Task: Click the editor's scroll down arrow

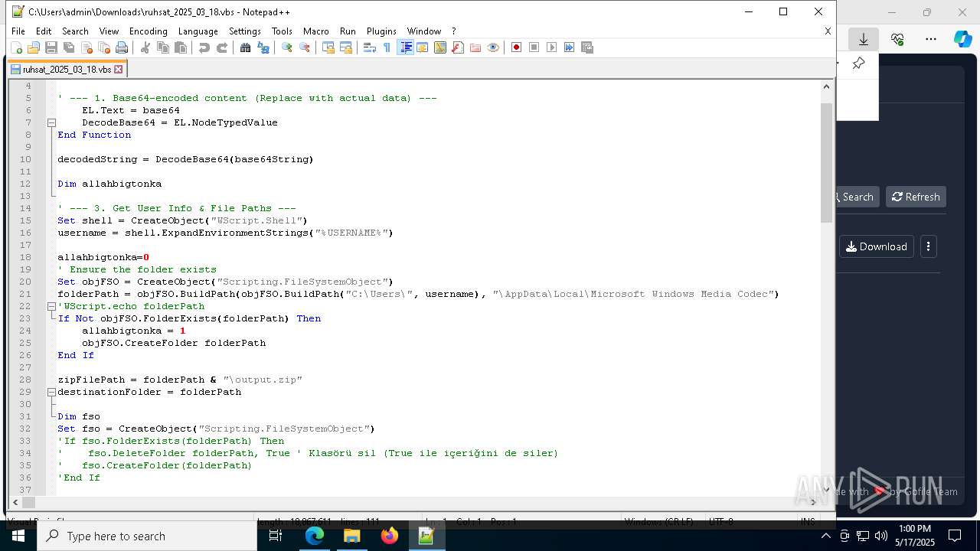Action: point(826,489)
